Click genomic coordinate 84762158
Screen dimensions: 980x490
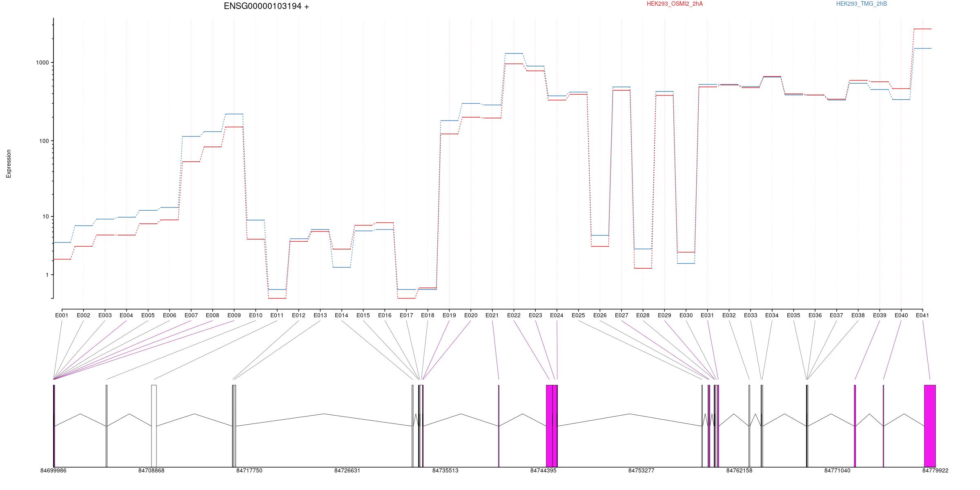pyautogui.click(x=739, y=470)
